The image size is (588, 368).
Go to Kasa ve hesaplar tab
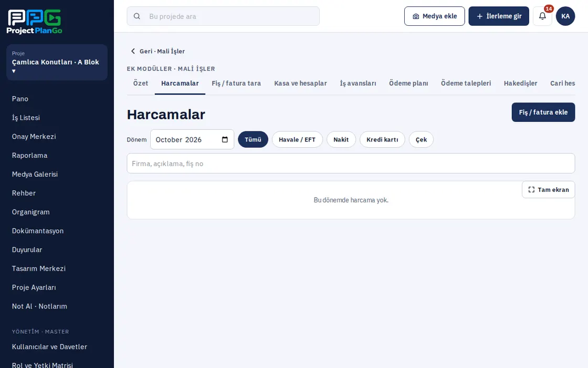pos(300,84)
